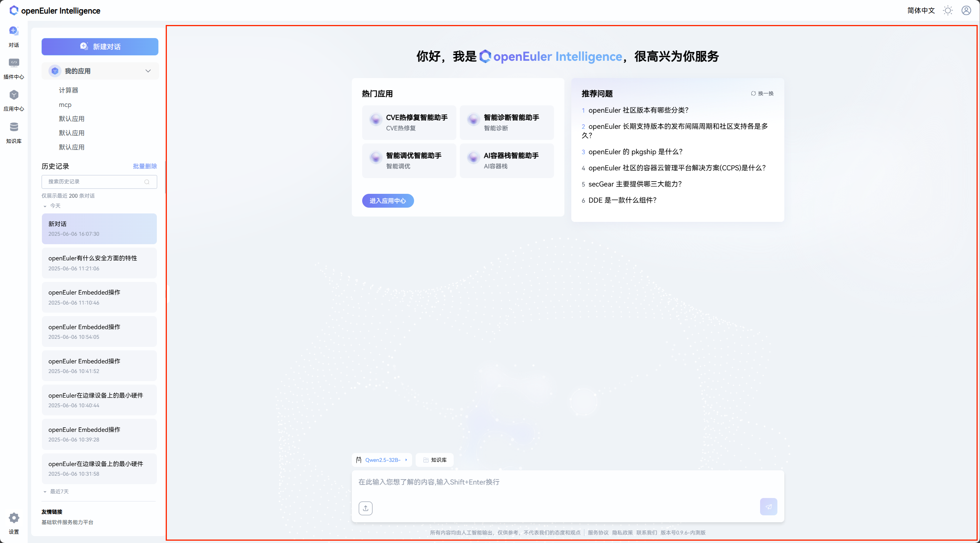
Task: Click the 我的应用 cube icon
Action: [x=55, y=71]
